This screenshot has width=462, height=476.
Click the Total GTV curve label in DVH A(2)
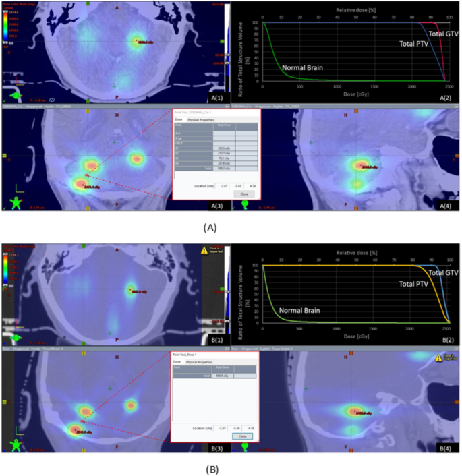(443, 34)
